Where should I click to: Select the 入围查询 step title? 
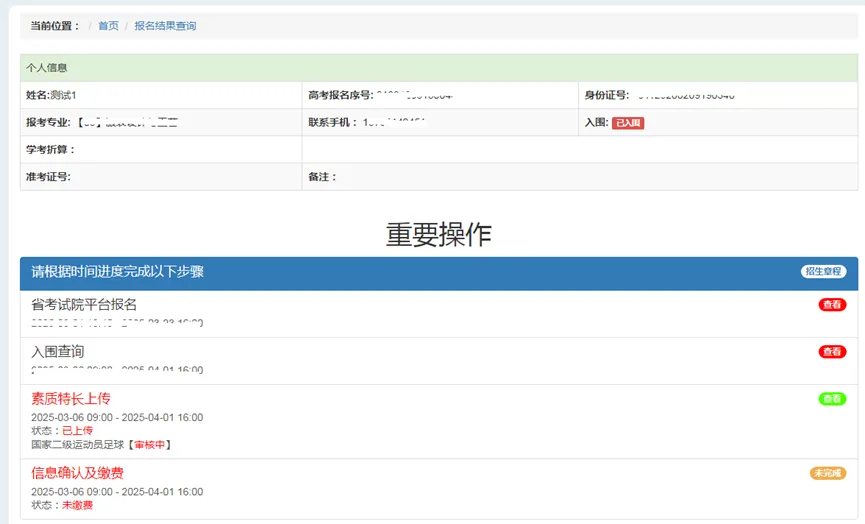(x=58, y=352)
